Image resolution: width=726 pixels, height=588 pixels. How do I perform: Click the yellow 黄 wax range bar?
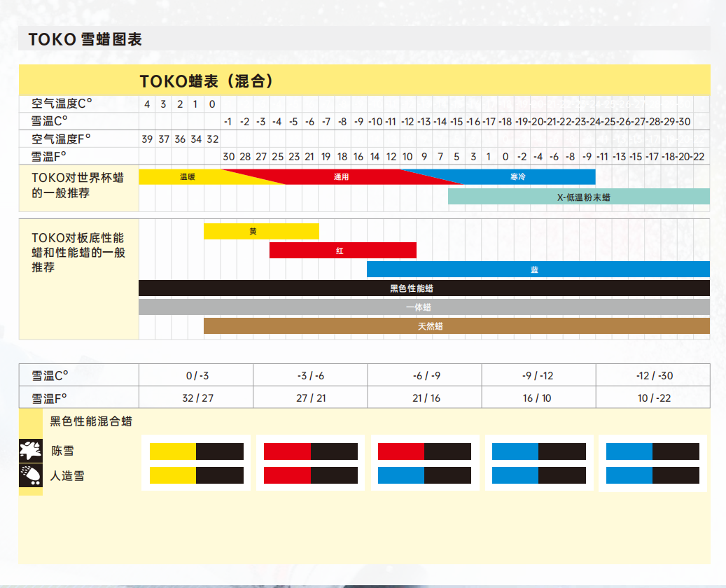point(261,232)
